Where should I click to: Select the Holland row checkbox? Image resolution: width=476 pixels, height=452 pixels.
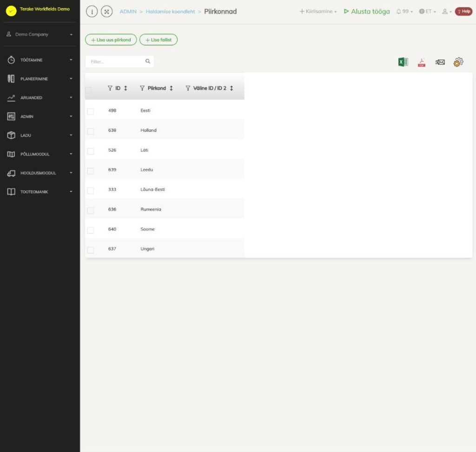click(x=91, y=131)
